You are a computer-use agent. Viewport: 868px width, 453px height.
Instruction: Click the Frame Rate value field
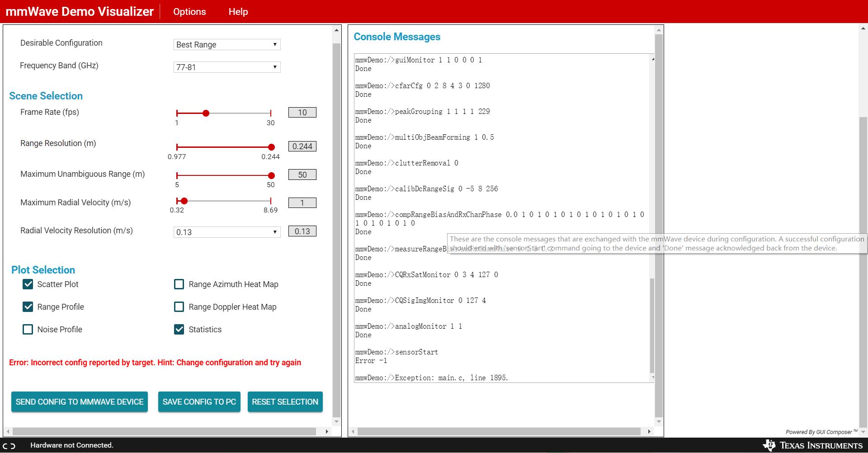302,112
